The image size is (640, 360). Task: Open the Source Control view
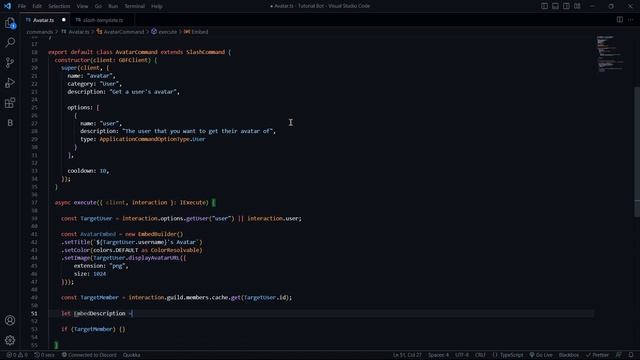pos(10,62)
